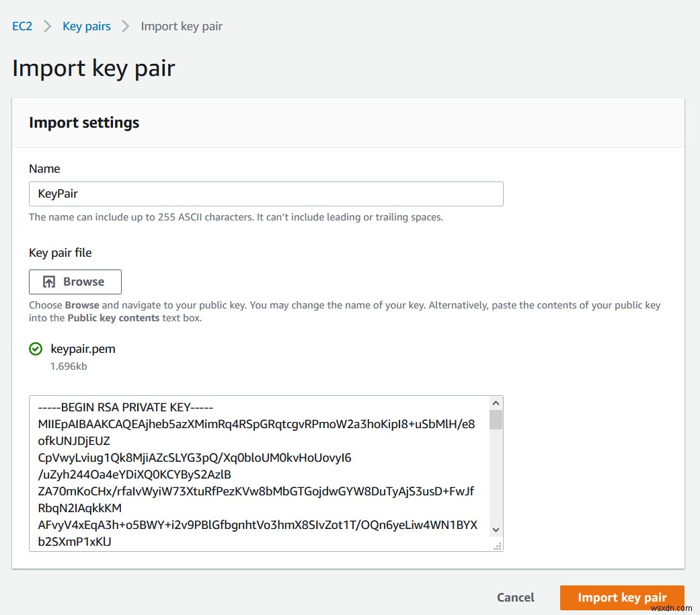Click the Browse button under Key pair file

[x=75, y=282]
